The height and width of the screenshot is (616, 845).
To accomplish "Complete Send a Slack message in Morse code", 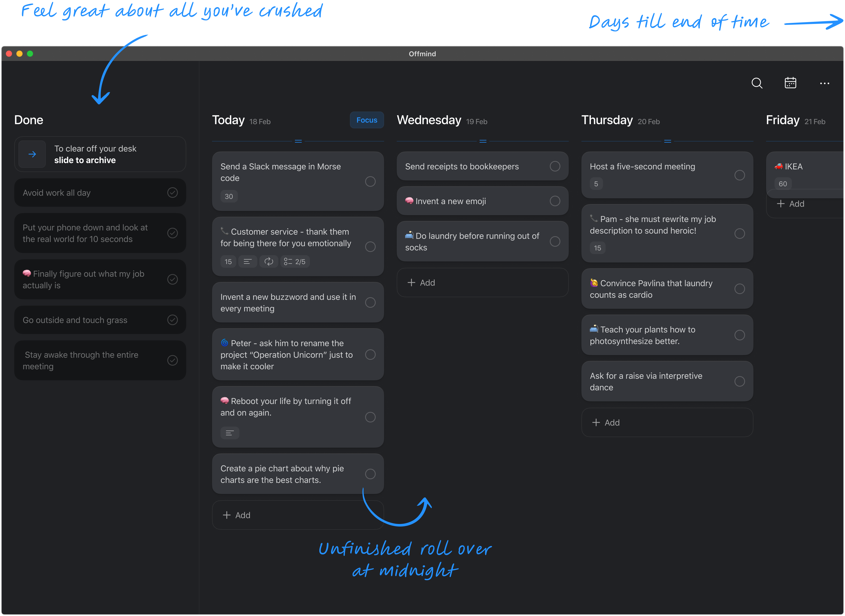I will [370, 181].
